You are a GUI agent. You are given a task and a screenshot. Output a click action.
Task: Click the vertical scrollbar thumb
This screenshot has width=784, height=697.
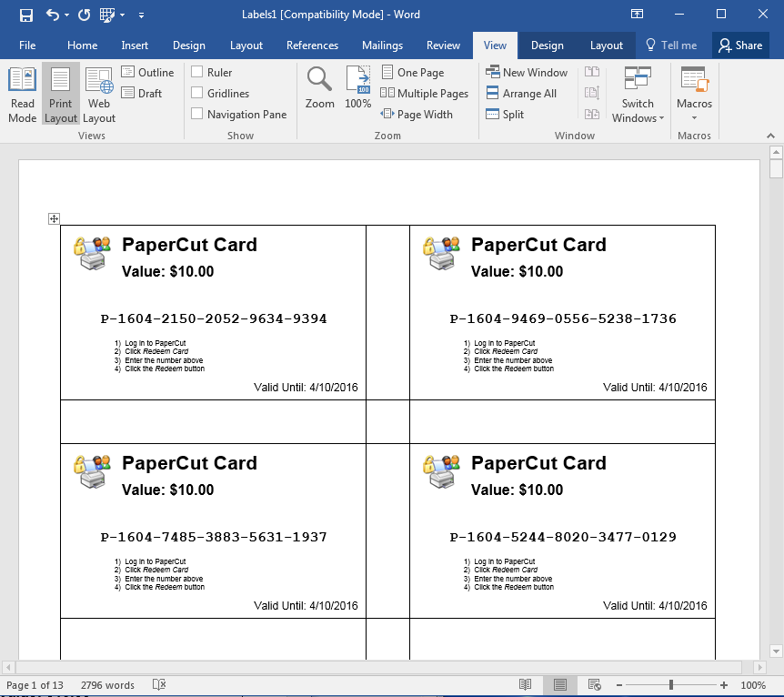coord(776,168)
